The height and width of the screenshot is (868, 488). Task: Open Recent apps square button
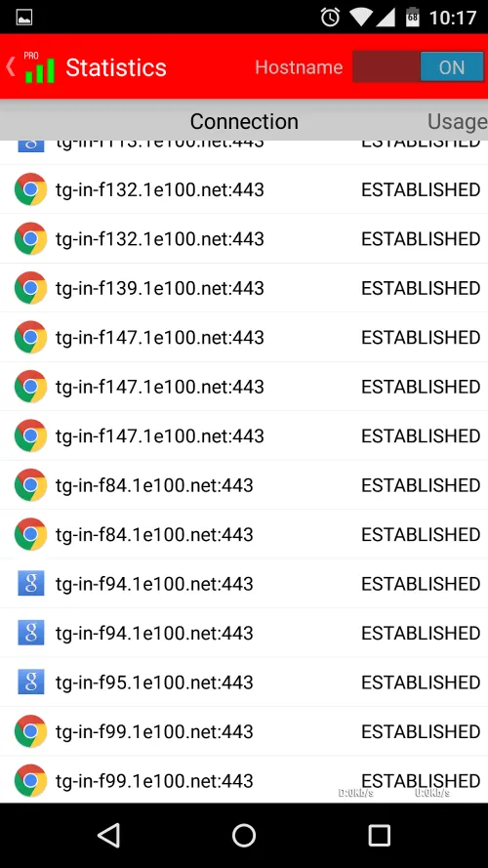[379, 835]
